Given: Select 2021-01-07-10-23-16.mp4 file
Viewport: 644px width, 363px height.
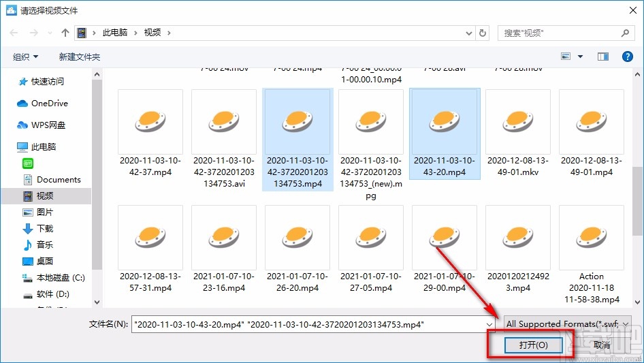Looking at the screenshot, I should 224,249.
